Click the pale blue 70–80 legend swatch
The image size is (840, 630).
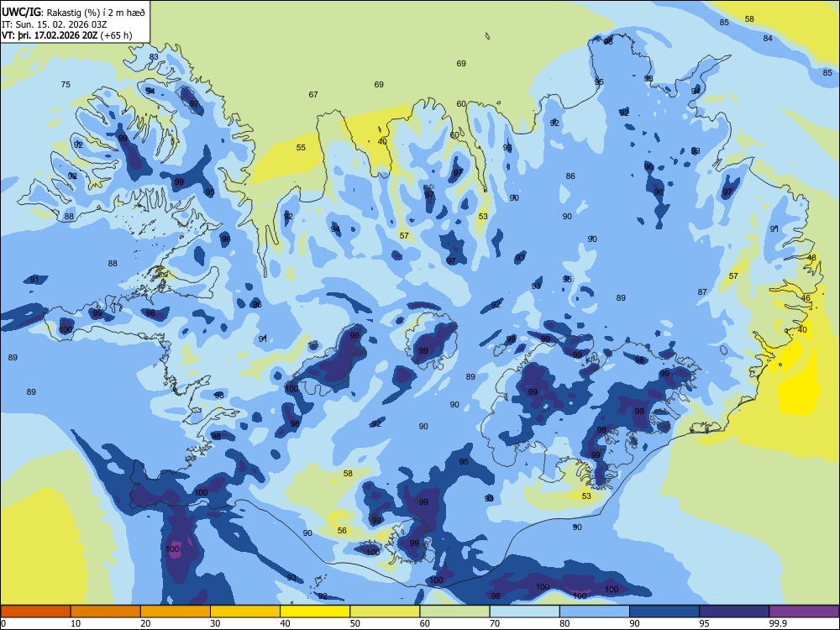pyautogui.click(x=524, y=612)
